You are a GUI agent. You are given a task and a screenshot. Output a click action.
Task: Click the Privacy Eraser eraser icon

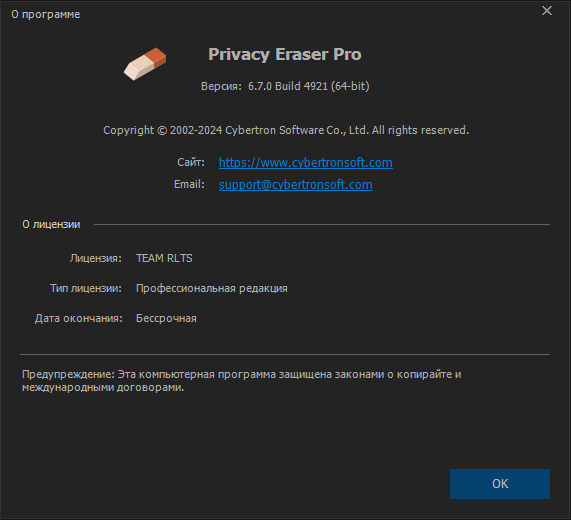pyautogui.click(x=145, y=64)
